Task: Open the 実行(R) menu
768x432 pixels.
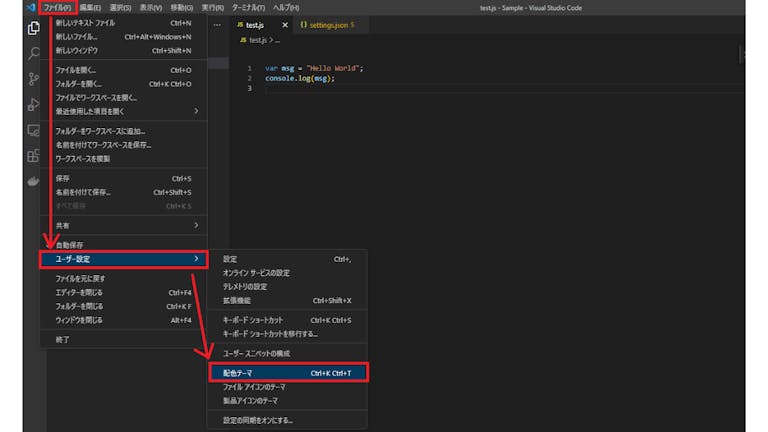Action: coord(213,8)
